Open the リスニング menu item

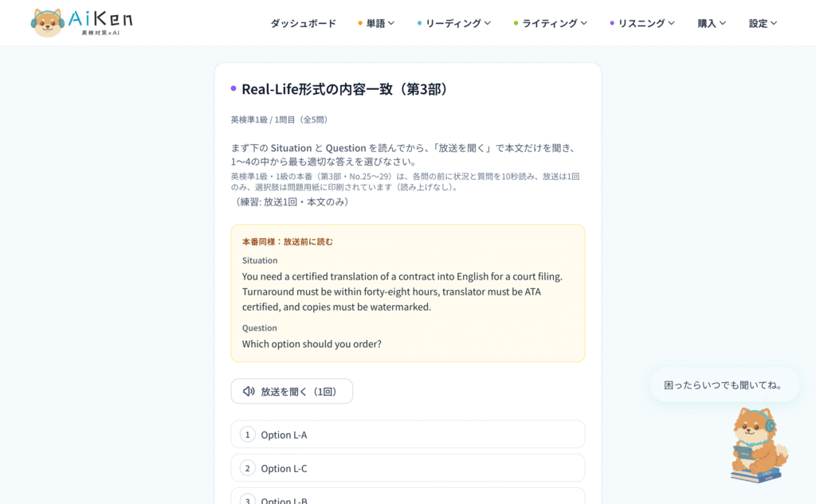(x=642, y=23)
